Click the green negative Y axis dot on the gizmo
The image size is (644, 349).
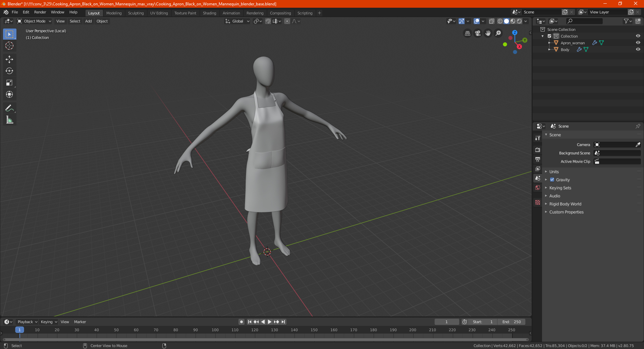[505, 44]
